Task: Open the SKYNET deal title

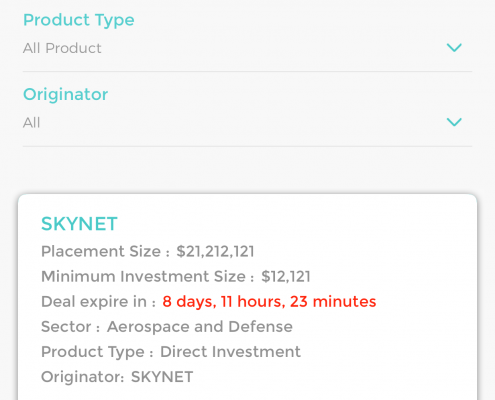Action: tap(79, 224)
